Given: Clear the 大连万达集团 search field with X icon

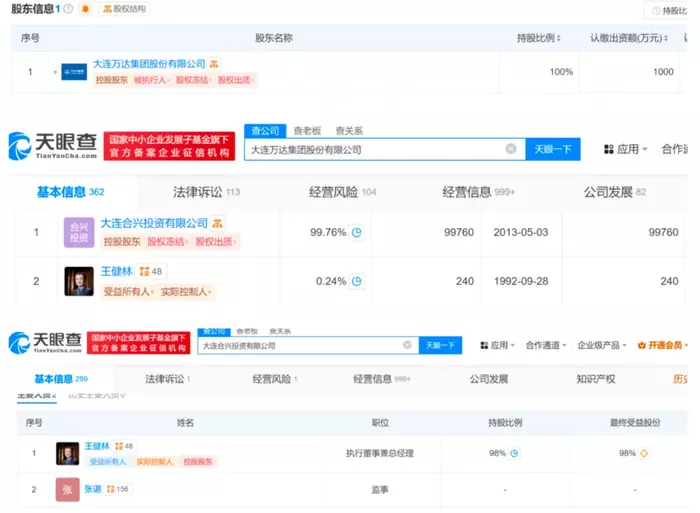Looking at the screenshot, I should pyautogui.click(x=511, y=149).
